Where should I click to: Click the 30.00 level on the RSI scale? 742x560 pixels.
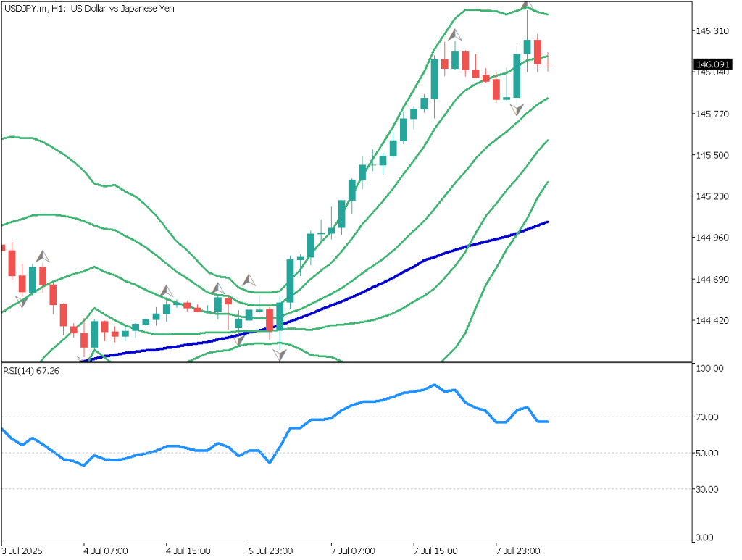click(x=707, y=489)
